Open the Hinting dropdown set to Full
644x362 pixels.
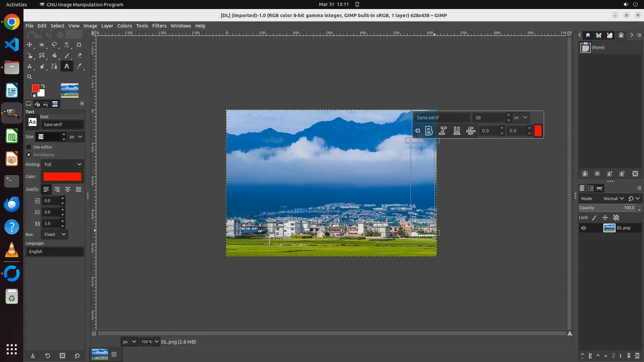(x=62, y=164)
